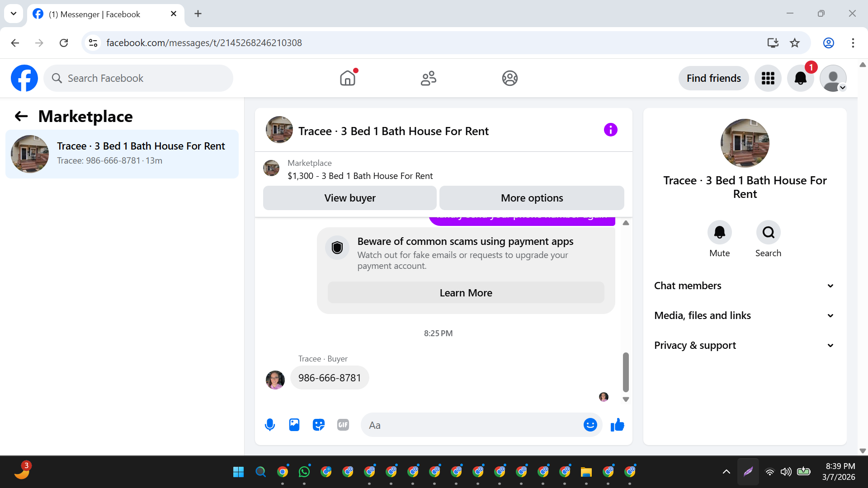The image size is (868, 488).
Task: Open the Notifications bell
Action: [x=800, y=78]
